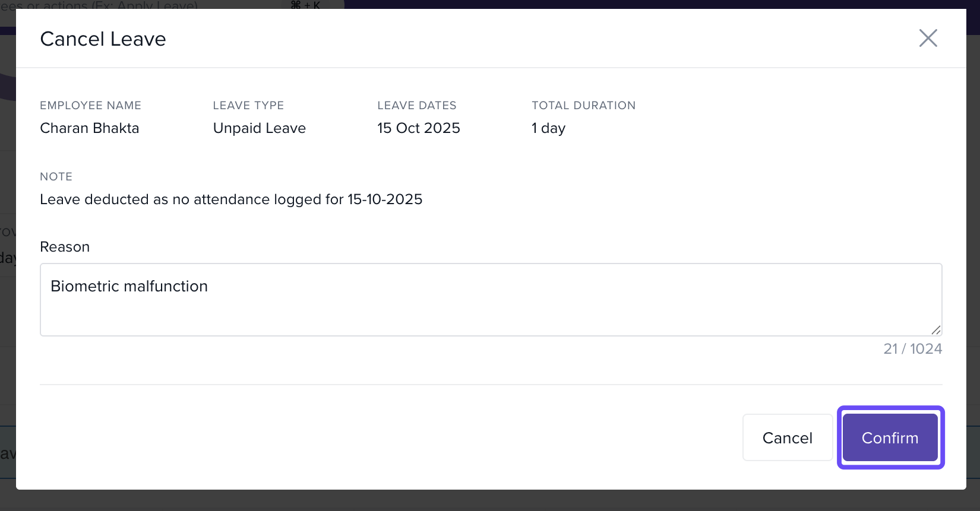This screenshot has height=511, width=980.
Task: Click the TOTAL DURATION heading
Action: click(583, 106)
